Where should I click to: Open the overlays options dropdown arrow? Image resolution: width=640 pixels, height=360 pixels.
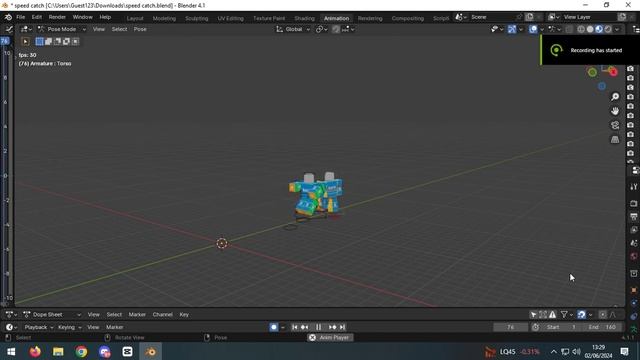pyautogui.click(x=542, y=29)
